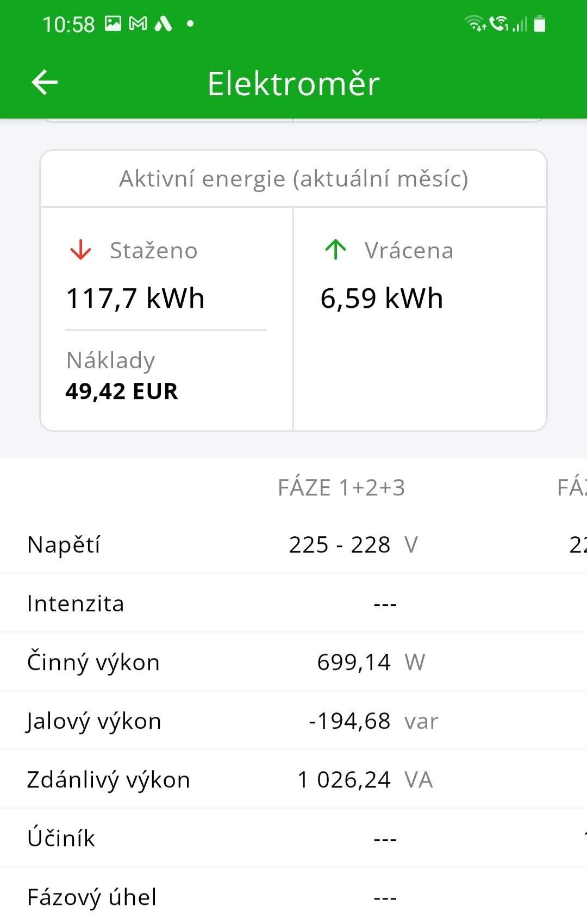Select the FÁZE 1+2+3 column header

click(341, 488)
